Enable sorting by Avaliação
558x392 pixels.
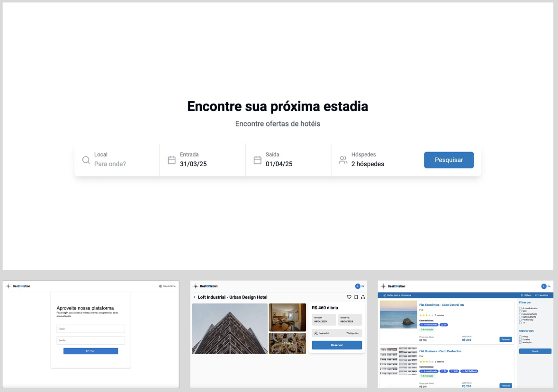[520, 342]
